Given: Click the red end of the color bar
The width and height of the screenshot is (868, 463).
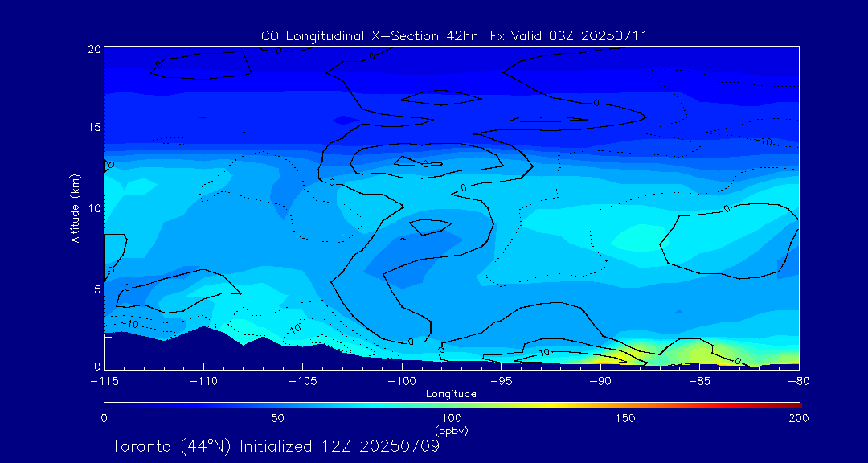Looking at the screenshot, I should point(786,405).
